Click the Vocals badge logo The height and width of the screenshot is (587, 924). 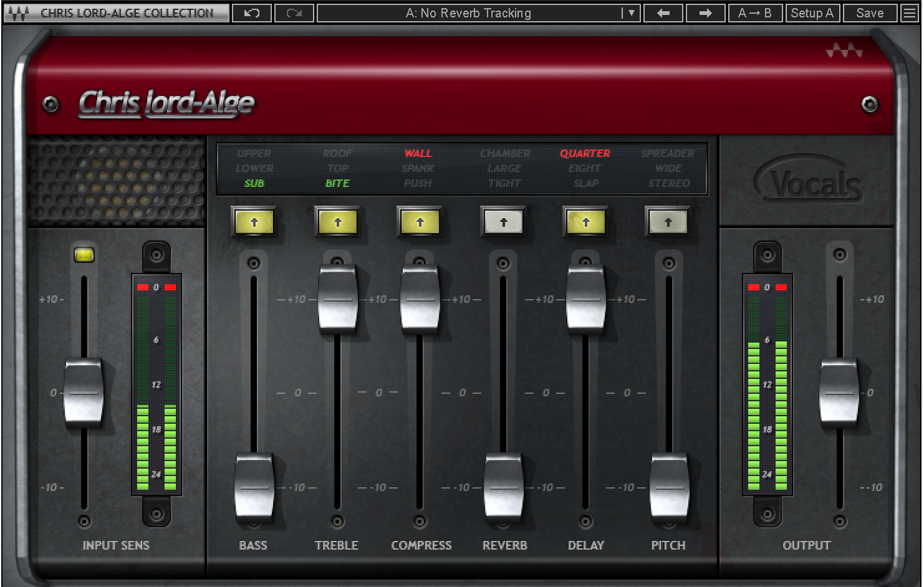pyautogui.click(x=810, y=183)
